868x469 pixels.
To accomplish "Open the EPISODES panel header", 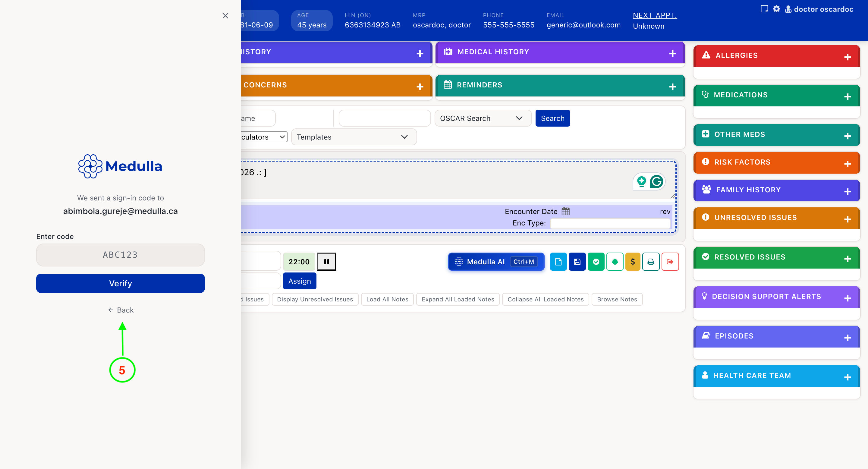I will click(x=776, y=336).
